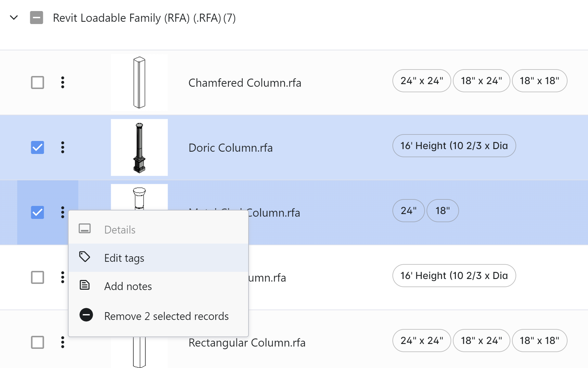Click the Rectangular Column 18" x 18" tag
The width and height of the screenshot is (588, 368).
539,341
